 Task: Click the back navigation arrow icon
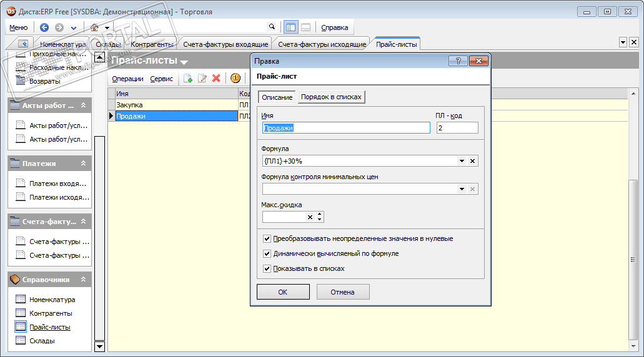click(x=44, y=27)
